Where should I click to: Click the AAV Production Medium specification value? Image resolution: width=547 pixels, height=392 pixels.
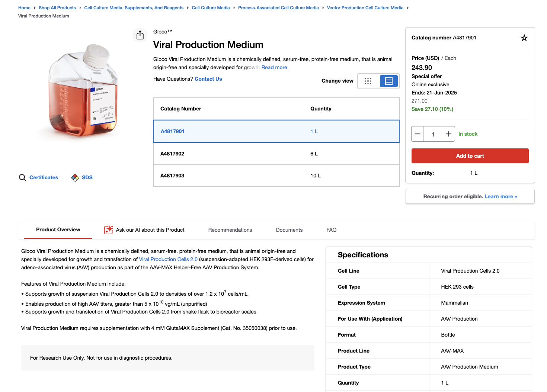point(470,367)
